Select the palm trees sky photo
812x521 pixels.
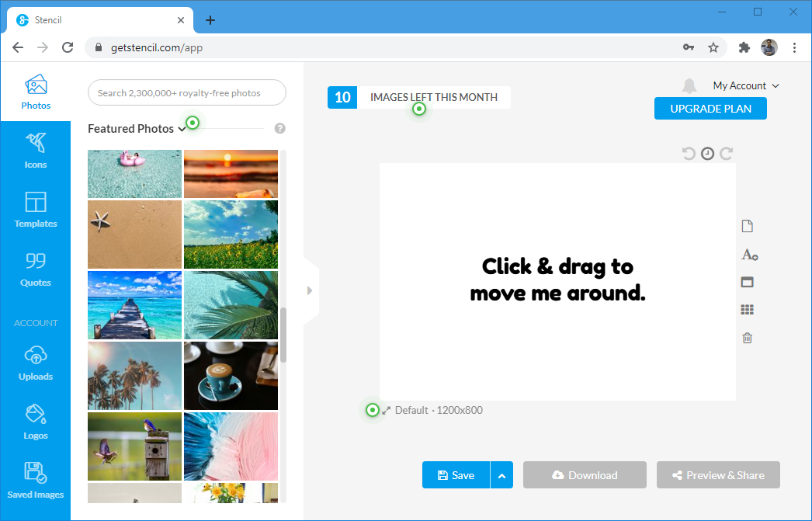point(134,376)
